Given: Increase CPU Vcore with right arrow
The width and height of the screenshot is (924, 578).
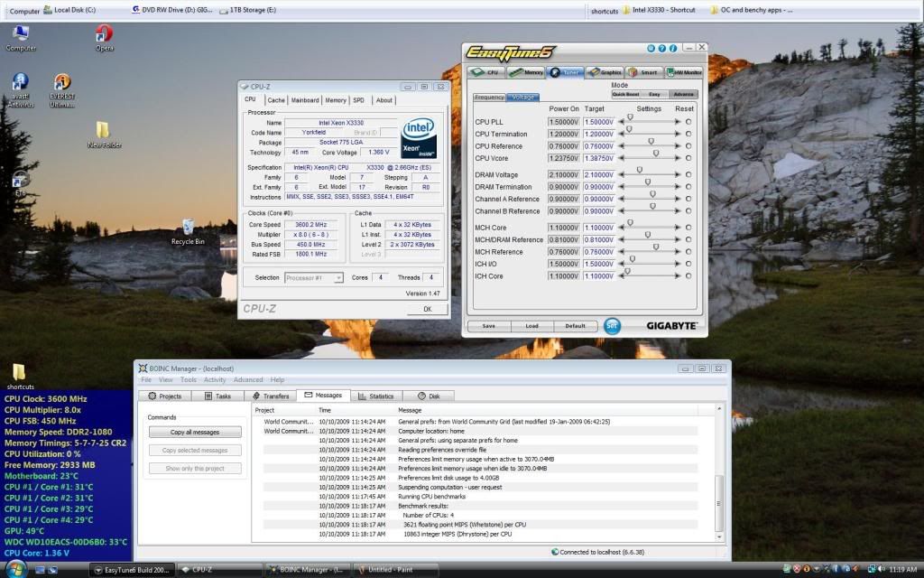Looking at the screenshot, I should pyautogui.click(x=678, y=158).
